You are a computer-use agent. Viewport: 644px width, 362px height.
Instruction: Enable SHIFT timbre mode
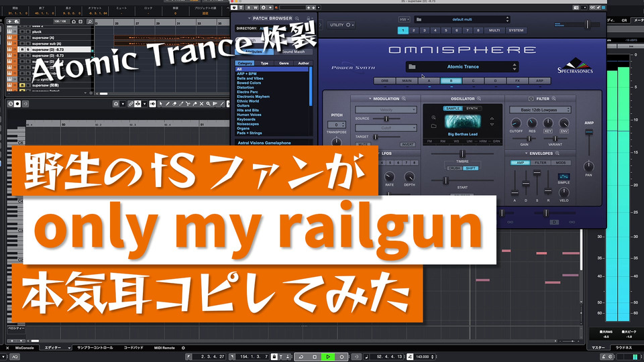click(x=471, y=168)
